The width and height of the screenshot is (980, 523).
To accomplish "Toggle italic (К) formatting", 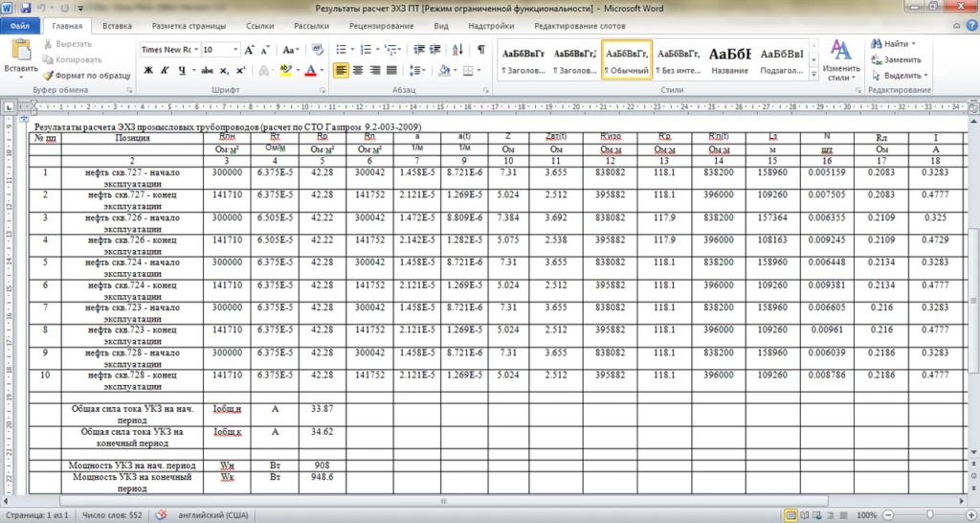I will tap(166, 70).
